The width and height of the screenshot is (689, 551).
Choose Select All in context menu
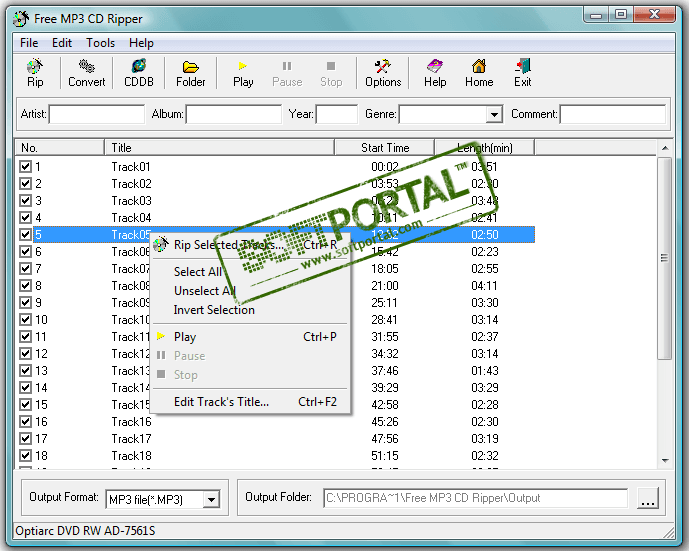pos(250,272)
